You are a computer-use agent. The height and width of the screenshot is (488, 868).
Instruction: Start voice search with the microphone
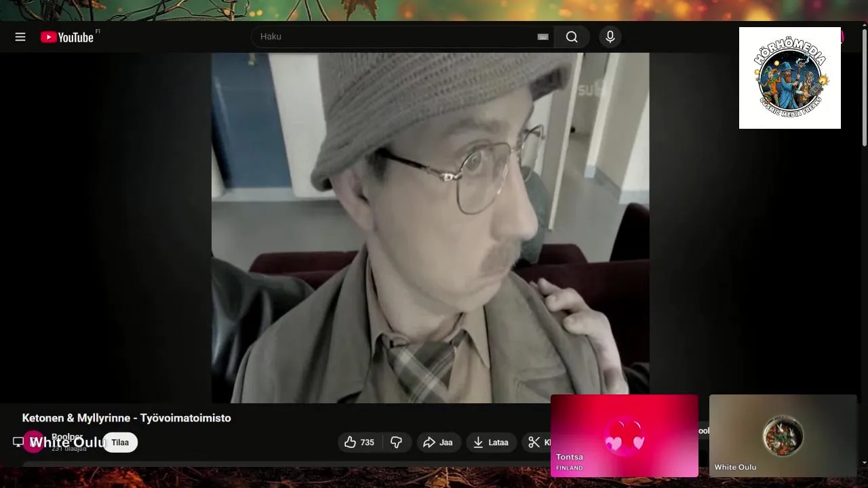(x=610, y=37)
